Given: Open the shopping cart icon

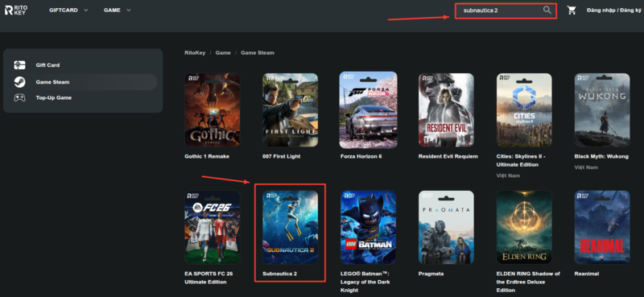Looking at the screenshot, I should (572, 10).
